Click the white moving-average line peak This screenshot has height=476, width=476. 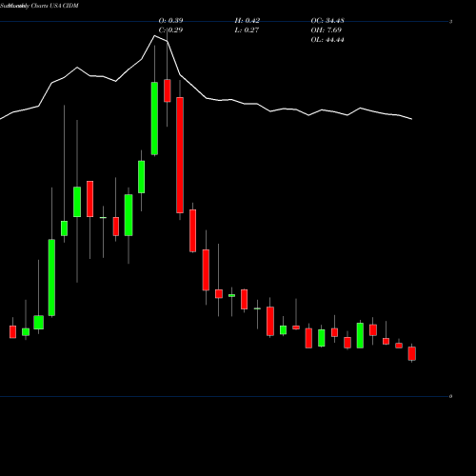click(155, 35)
